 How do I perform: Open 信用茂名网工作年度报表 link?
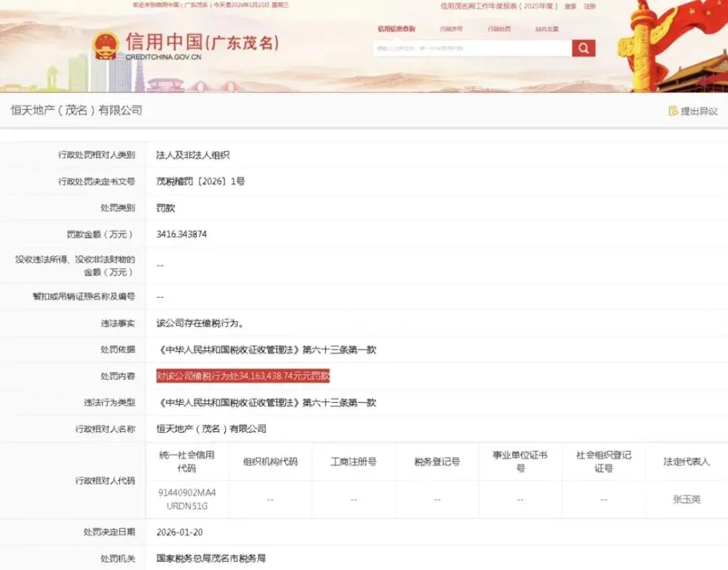pyautogui.click(x=499, y=6)
